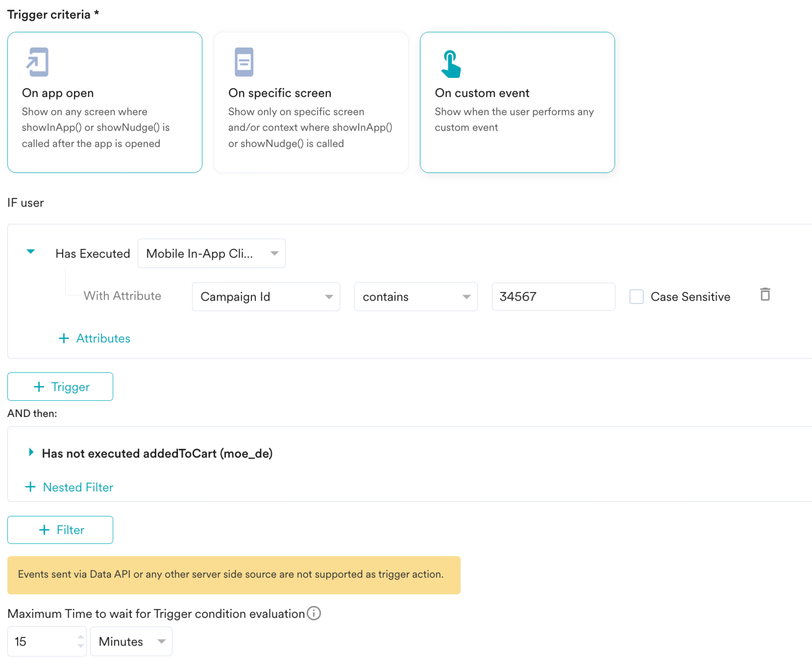Open the Campaign Id attribute dropdown
This screenshot has width=812, height=659.
tap(266, 296)
